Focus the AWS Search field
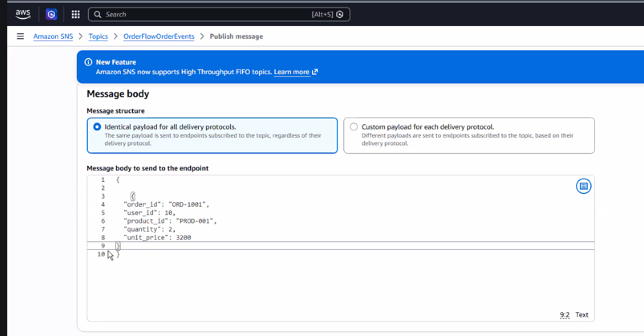 [x=219, y=14]
